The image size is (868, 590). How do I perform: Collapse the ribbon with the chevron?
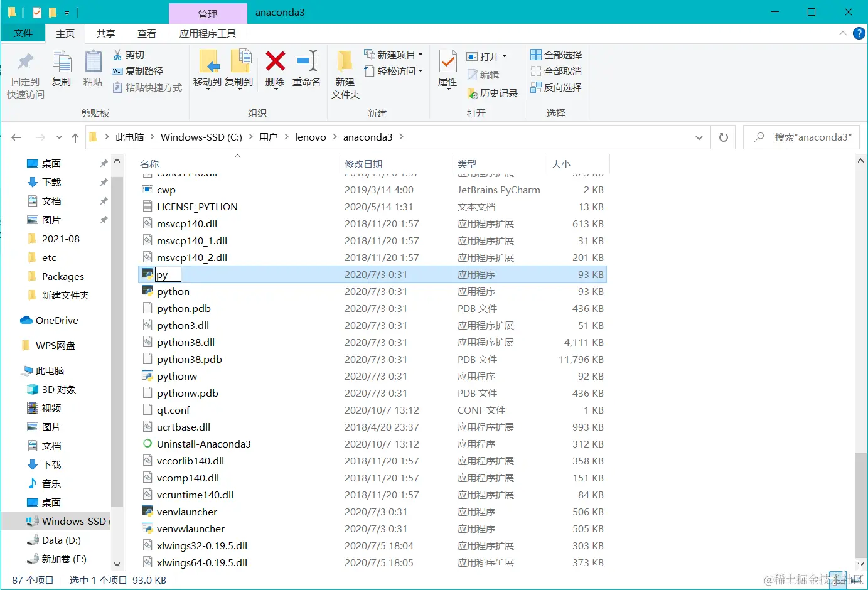tap(843, 33)
